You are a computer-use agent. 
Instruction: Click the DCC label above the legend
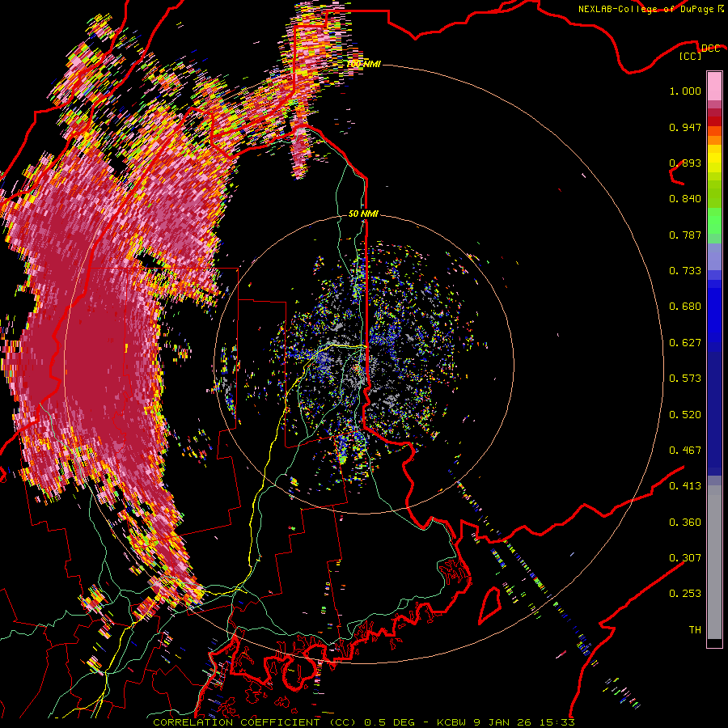(x=710, y=49)
